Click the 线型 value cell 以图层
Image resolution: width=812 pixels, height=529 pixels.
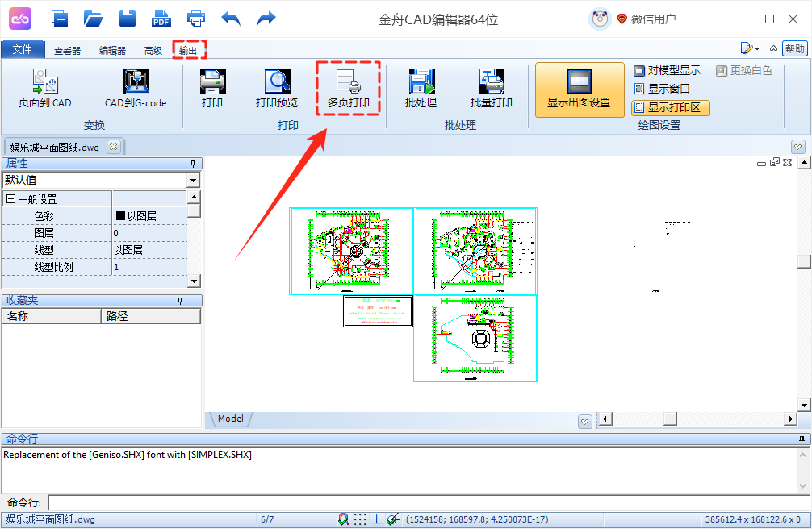[149, 250]
